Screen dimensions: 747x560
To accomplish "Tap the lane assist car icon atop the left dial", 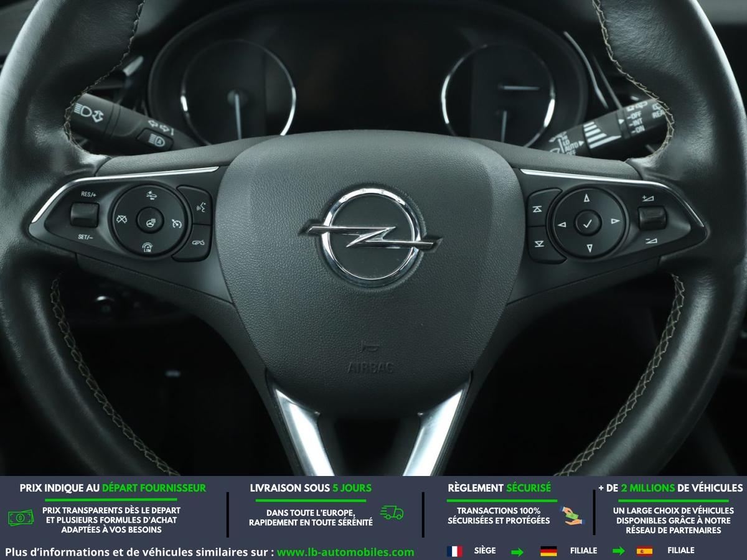I will tap(153, 195).
